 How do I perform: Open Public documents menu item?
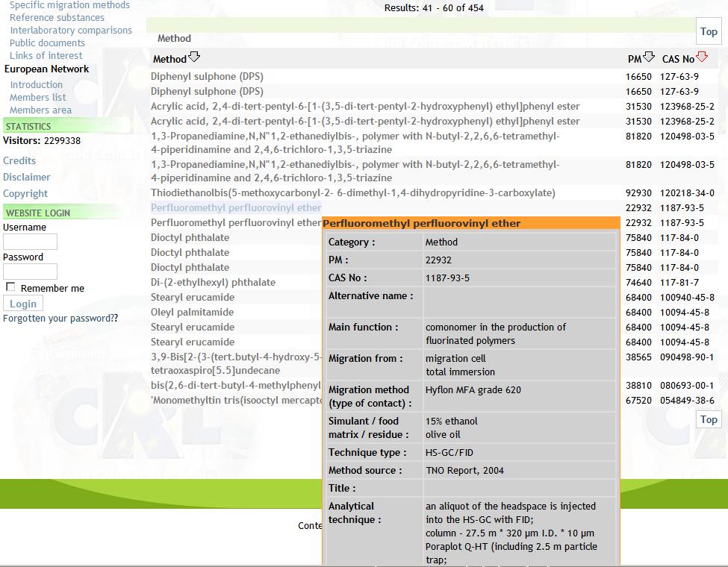(47, 43)
